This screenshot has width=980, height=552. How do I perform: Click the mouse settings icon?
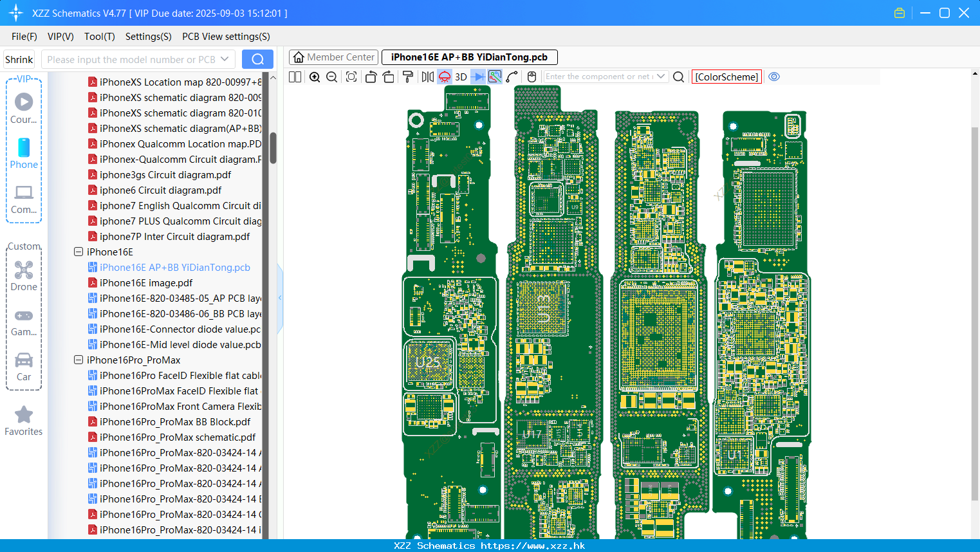pyautogui.click(x=532, y=77)
